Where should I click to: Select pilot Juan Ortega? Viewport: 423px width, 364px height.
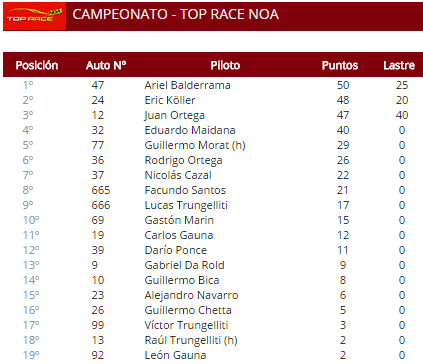click(175, 115)
